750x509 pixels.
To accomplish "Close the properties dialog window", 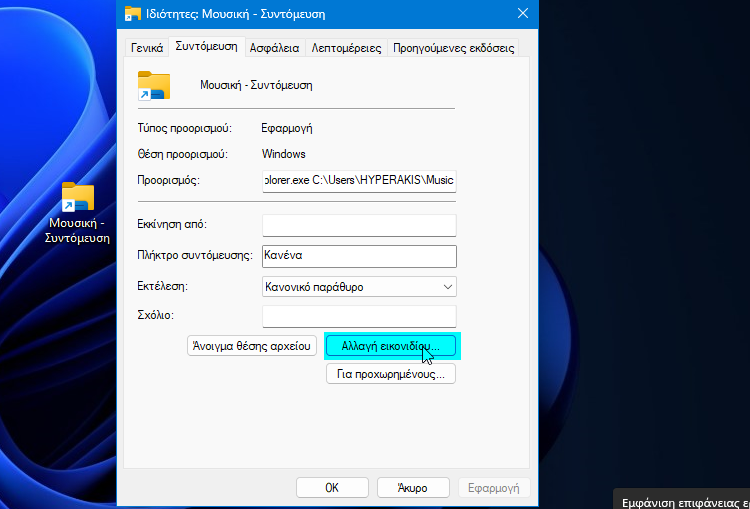I will pyautogui.click(x=523, y=13).
